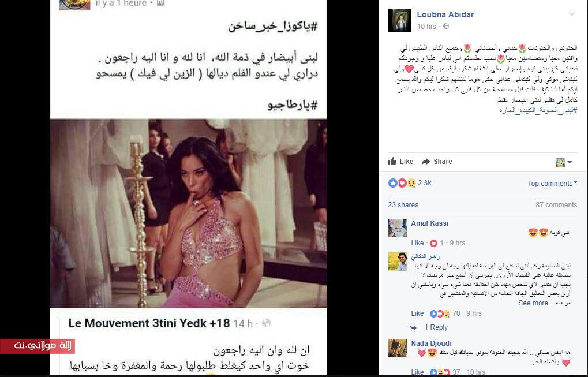
Task: Click the Like thumbs-up icon under the post
Action: coord(392,161)
